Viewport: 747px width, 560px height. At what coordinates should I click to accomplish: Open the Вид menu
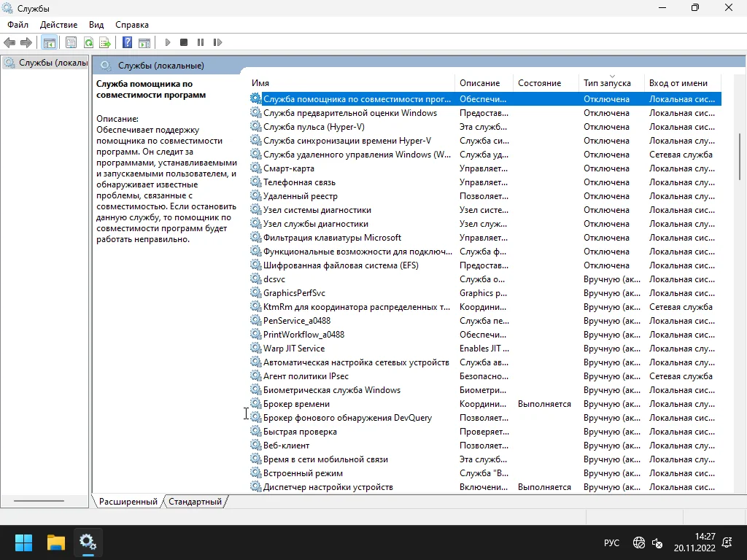point(96,25)
